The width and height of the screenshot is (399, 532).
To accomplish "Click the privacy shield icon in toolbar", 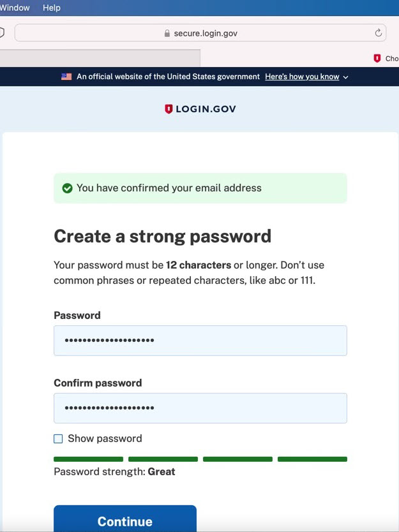I will click(x=2, y=33).
